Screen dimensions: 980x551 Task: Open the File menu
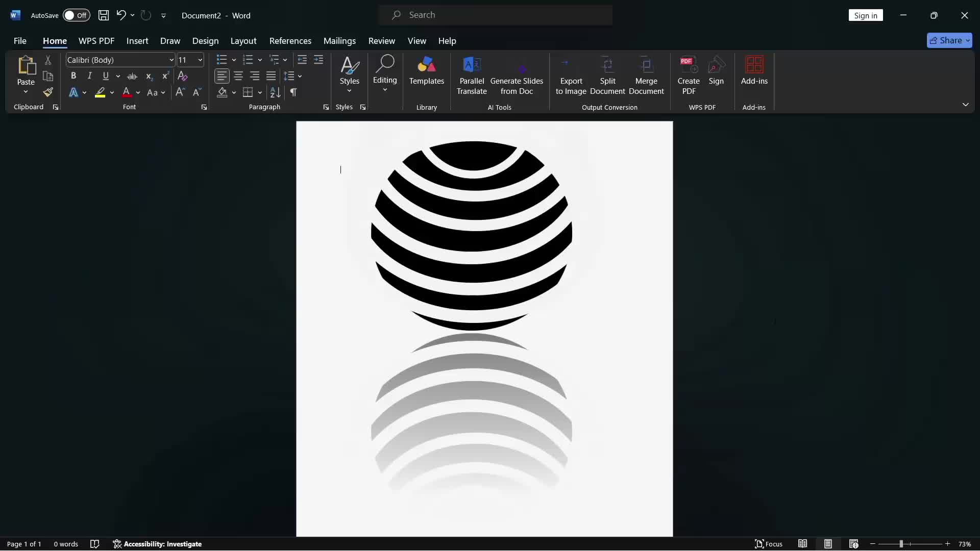[20, 41]
